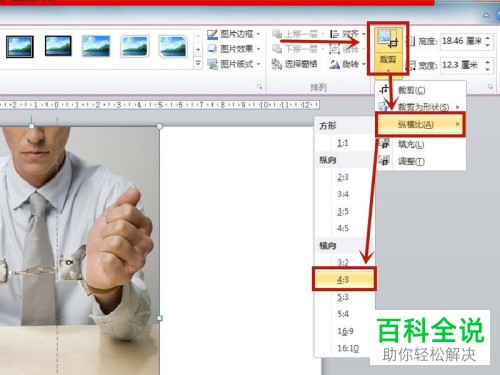Click the 裁剪 crop picture icon
Image resolution: width=500 pixels, height=375 pixels.
pyautogui.click(x=388, y=39)
